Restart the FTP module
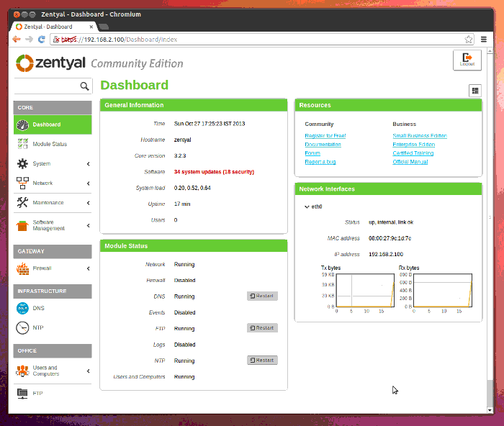 262,327
